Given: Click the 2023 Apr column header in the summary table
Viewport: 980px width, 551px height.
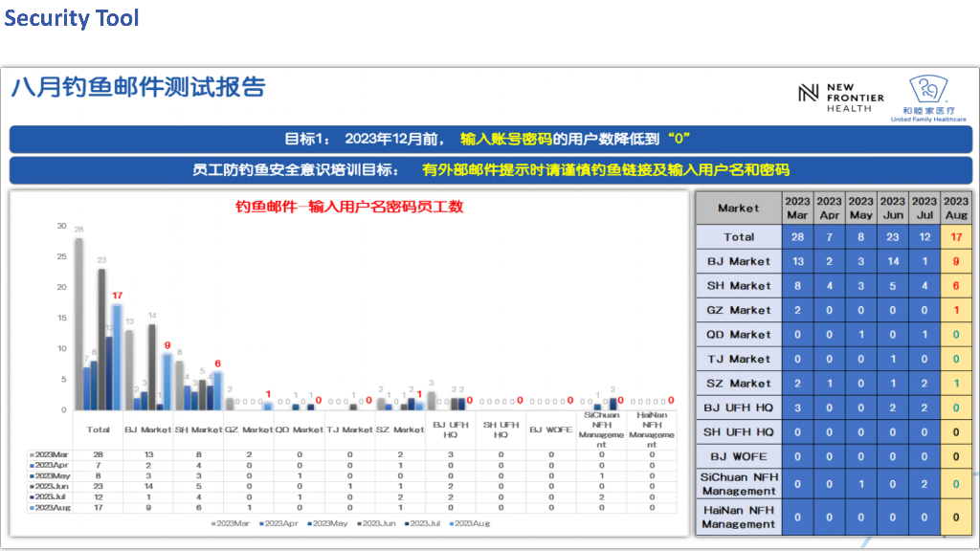Looking at the screenshot, I should pyautogui.click(x=830, y=208).
